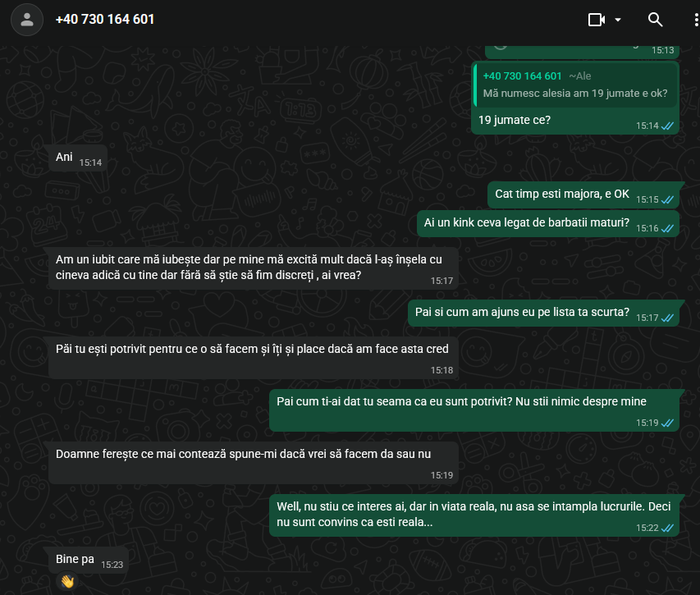Start a video call
Image resolution: width=700 pixels, height=595 pixels.
pyautogui.click(x=597, y=20)
